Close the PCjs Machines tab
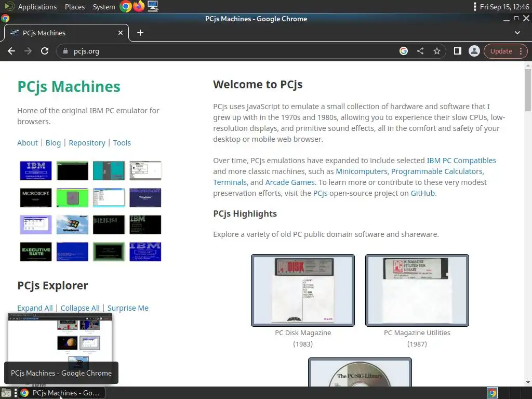 point(121,33)
